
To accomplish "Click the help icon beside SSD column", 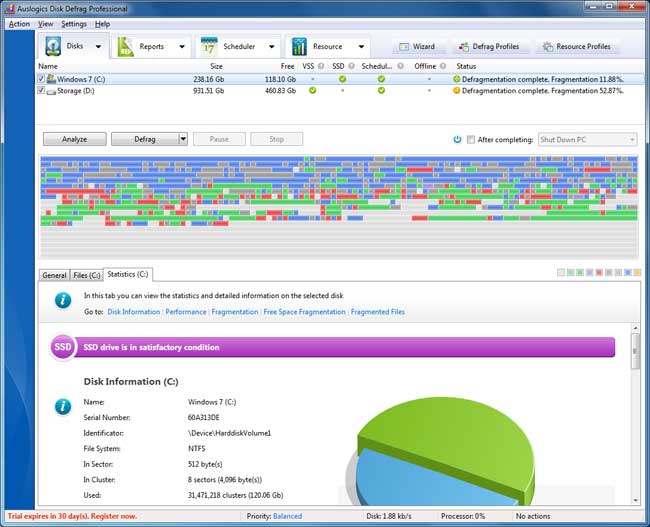I will coord(352,66).
